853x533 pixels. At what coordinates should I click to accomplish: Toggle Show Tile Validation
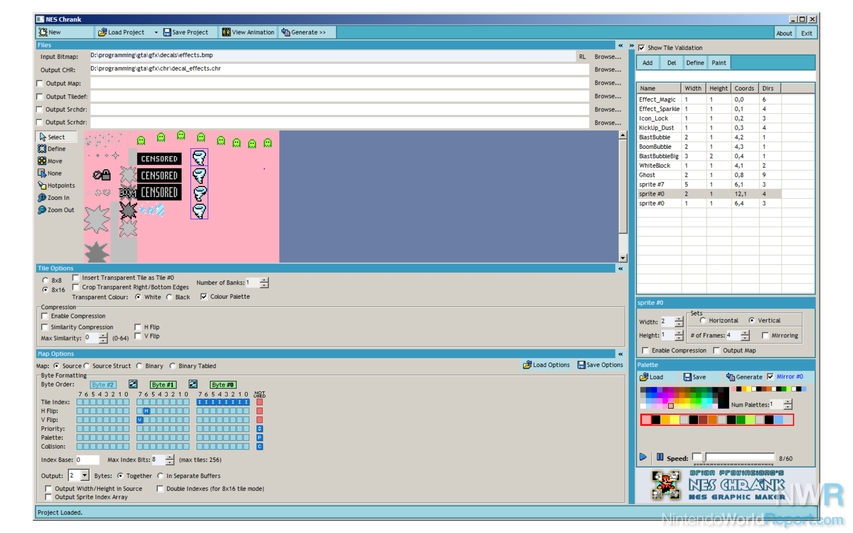point(641,48)
